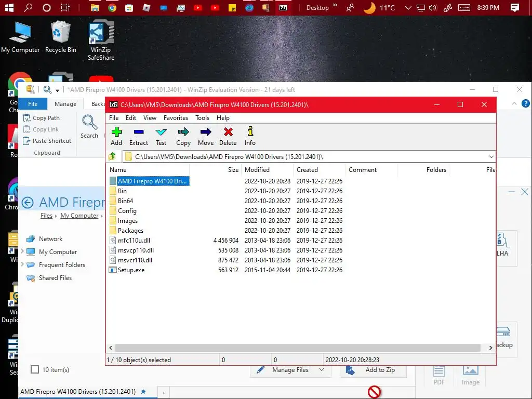Click the Add to Zip button
532x399 pixels.
coord(373,370)
